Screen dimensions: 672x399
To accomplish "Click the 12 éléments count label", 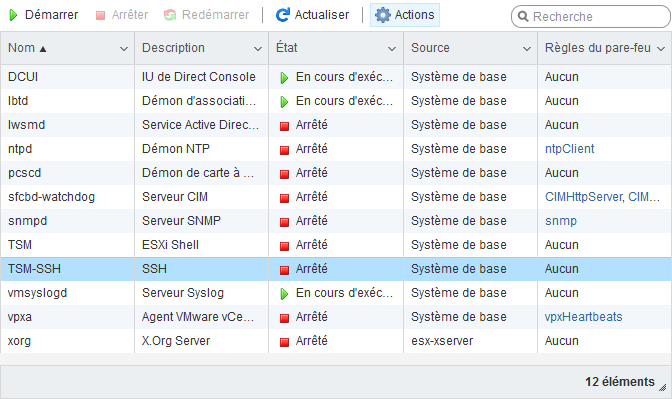I will pyautogui.click(x=620, y=381).
